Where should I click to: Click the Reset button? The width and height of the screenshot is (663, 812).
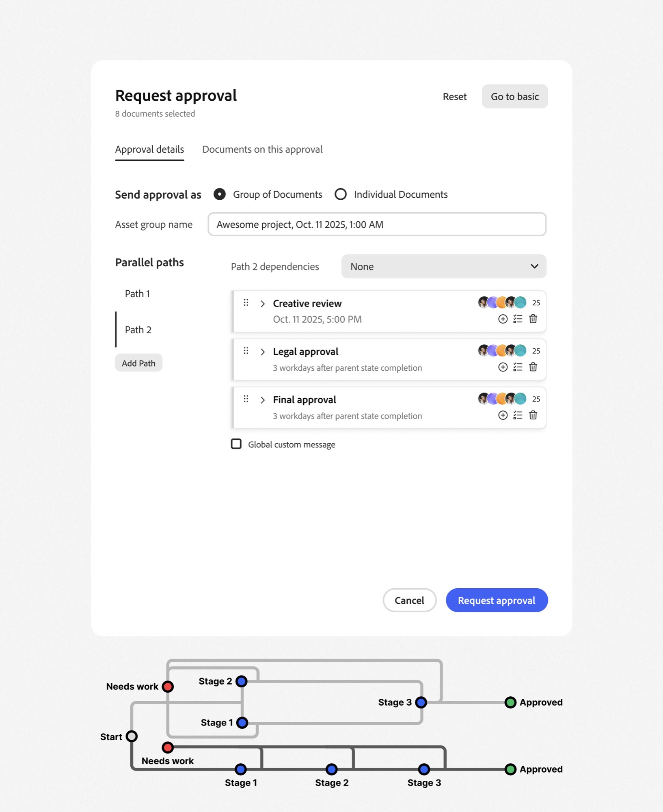coord(455,97)
